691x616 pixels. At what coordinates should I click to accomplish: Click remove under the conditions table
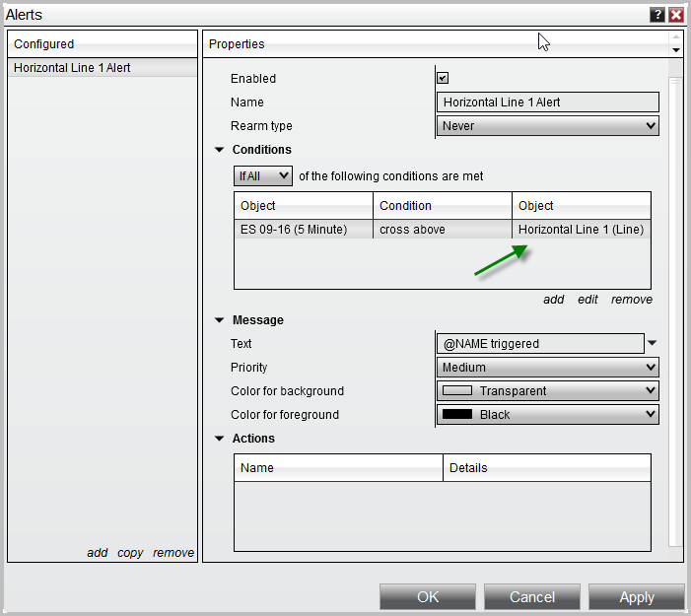[631, 300]
